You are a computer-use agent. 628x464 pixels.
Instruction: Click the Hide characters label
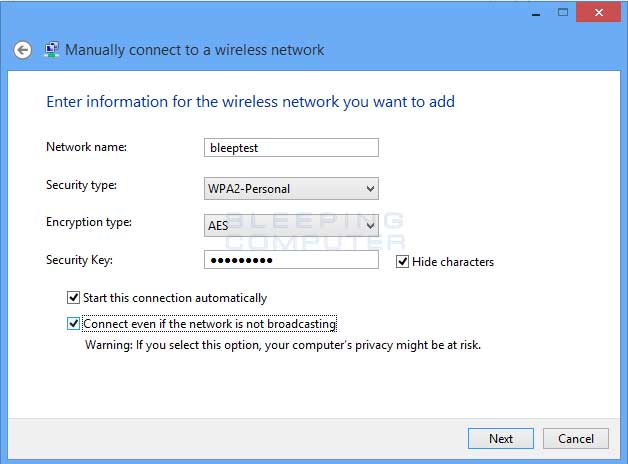453,262
